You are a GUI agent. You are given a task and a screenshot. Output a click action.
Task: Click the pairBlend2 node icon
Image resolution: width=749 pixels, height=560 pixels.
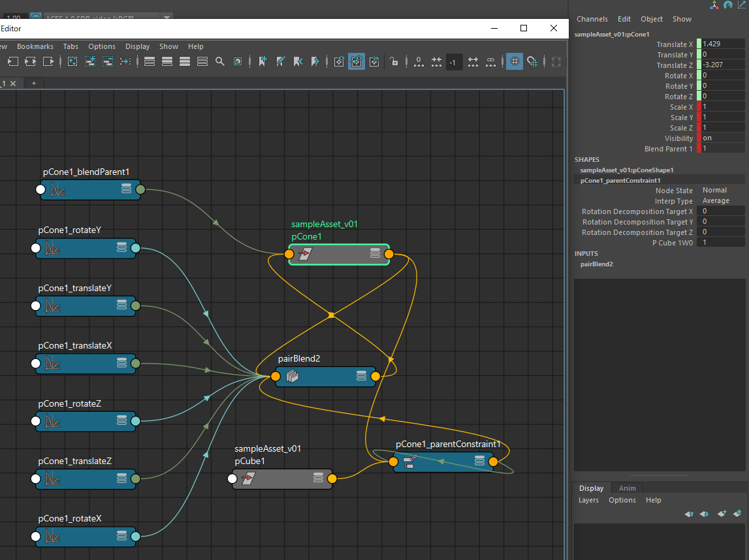[293, 377]
